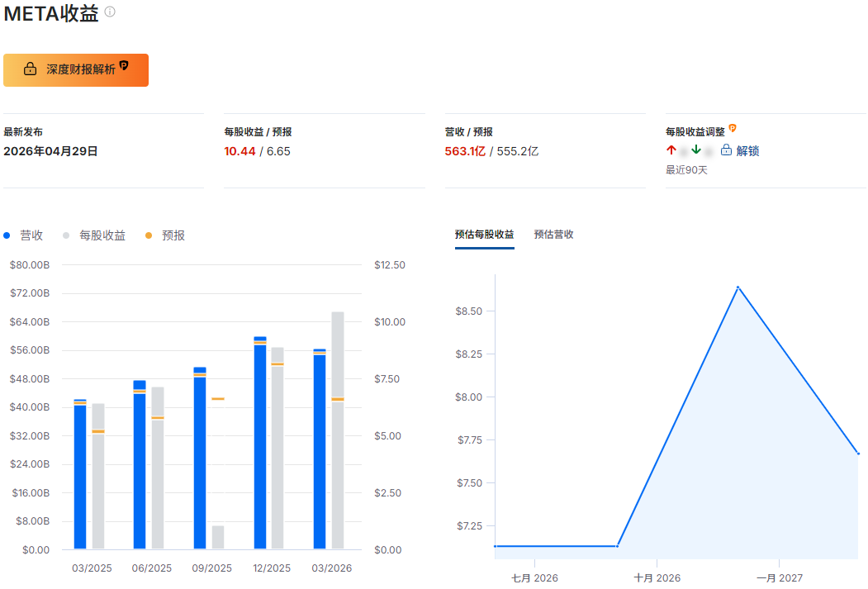Screen dimensions: 868x589
Task: Click the Pro badge next to 每股收益调整
Action: click(732, 129)
